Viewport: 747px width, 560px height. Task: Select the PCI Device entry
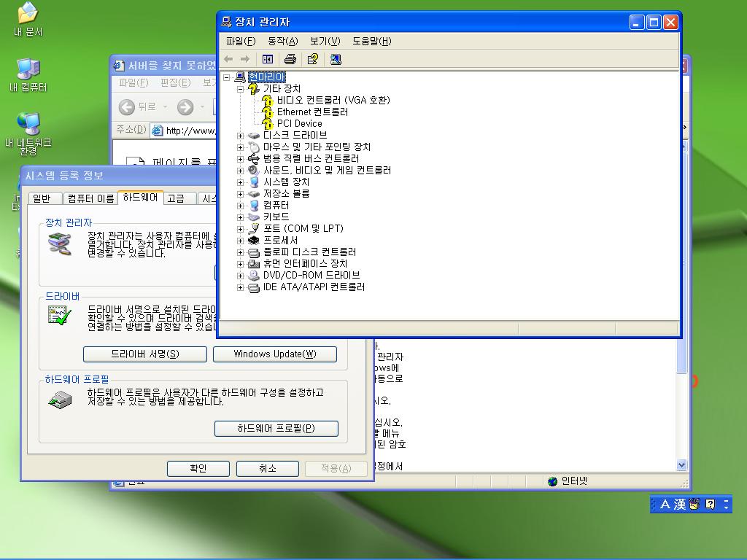299,123
